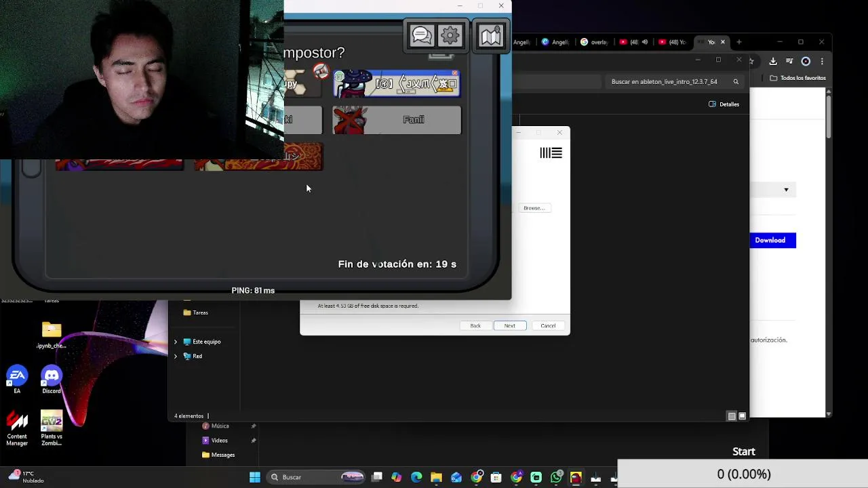The width and height of the screenshot is (868, 488).
Task: Open the Messages folder
Action: 218,455
